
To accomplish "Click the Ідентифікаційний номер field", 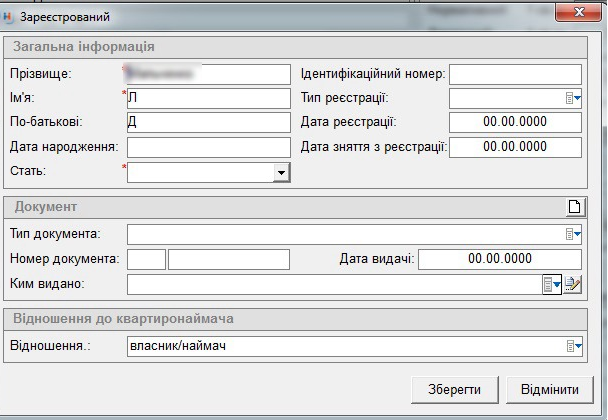I will click(x=515, y=74).
